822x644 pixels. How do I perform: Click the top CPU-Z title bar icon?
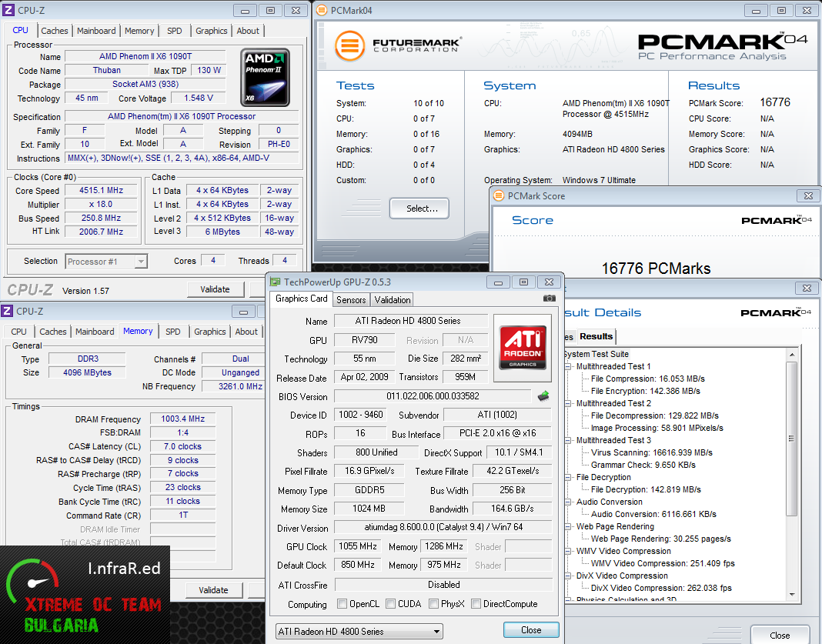[8, 10]
